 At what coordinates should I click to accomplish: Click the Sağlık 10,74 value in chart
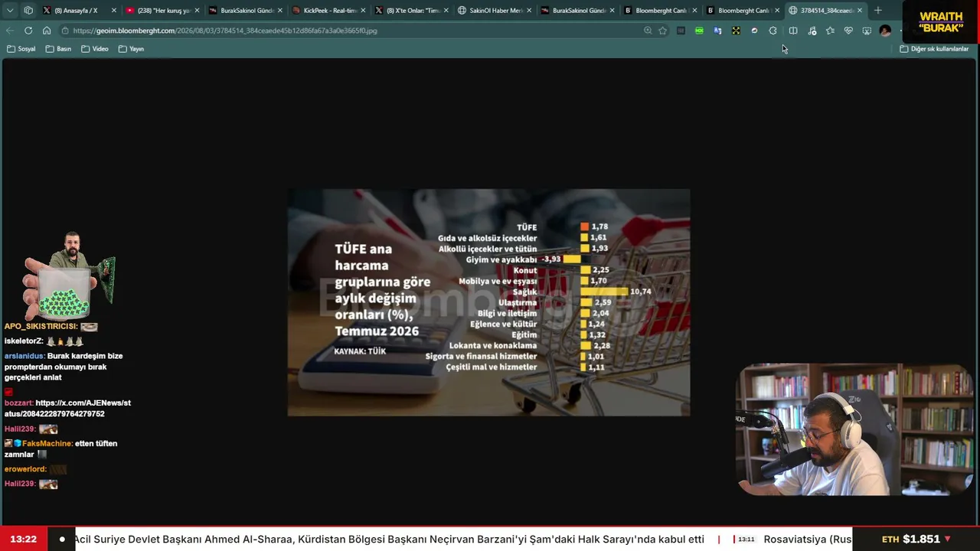click(641, 292)
